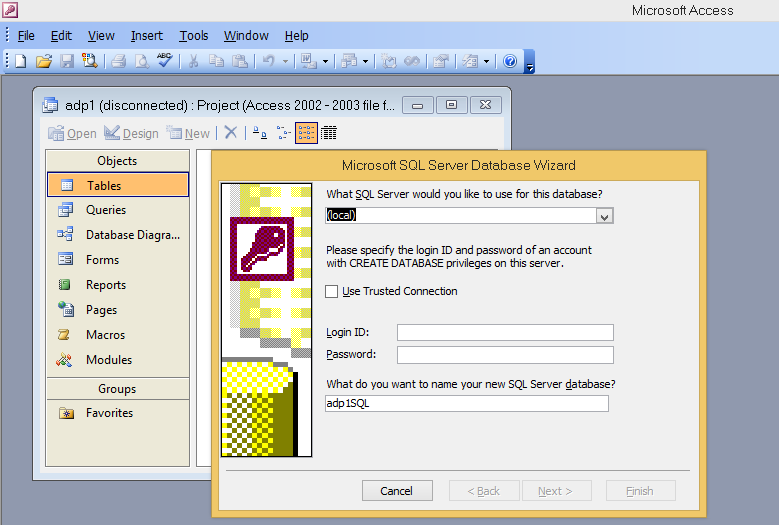Click the Password text field

pyautogui.click(x=505, y=355)
